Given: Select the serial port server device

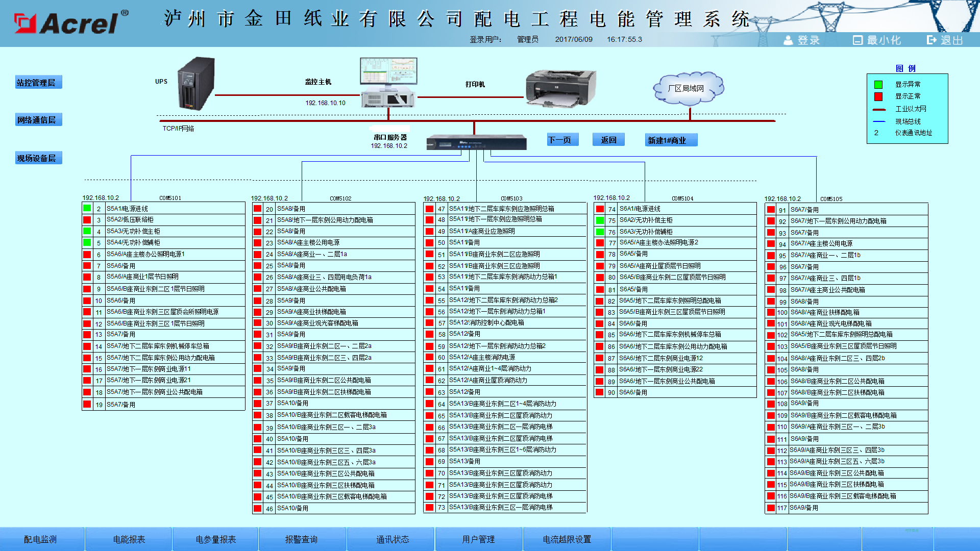Looking at the screenshot, I should (x=476, y=142).
